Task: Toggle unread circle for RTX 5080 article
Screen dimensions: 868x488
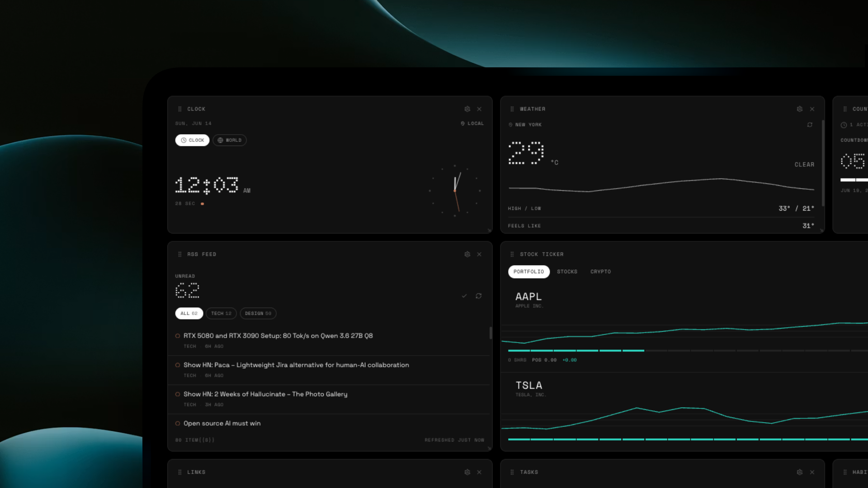Action: tap(178, 336)
